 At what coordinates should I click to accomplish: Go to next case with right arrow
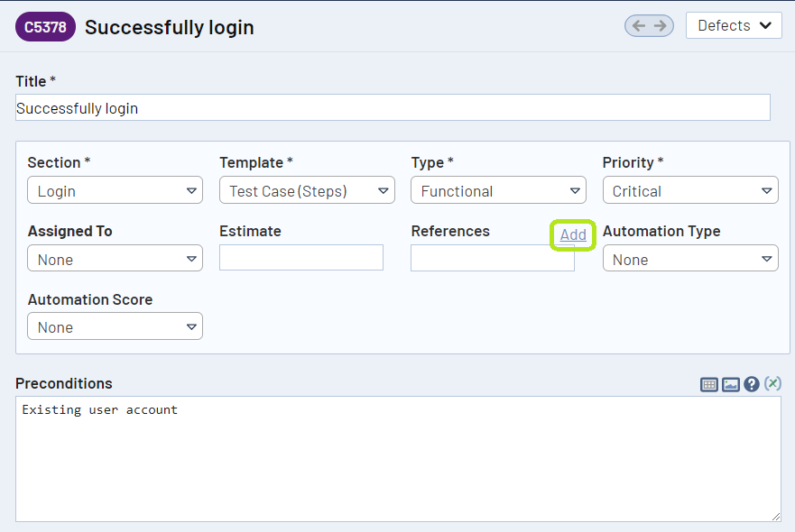tap(661, 26)
